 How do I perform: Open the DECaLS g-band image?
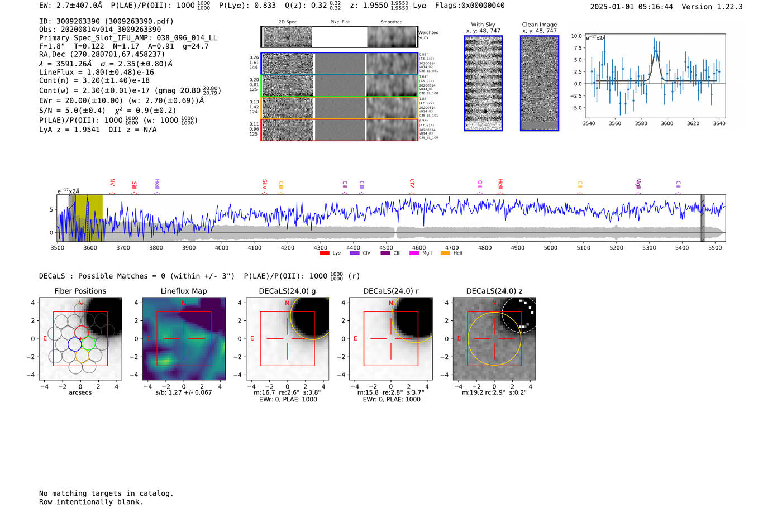click(x=287, y=338)
